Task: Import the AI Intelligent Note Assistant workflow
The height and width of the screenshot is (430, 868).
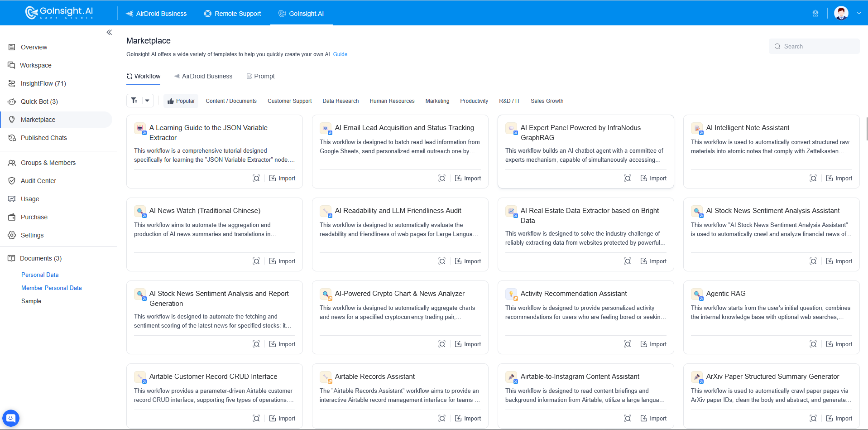Action: tap(839, 178)
